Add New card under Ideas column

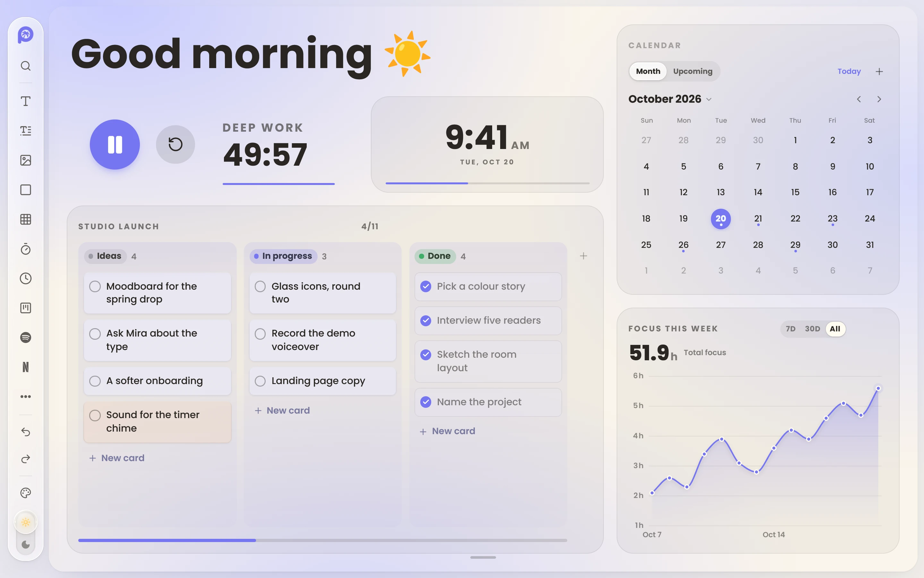click(x=117, y=458)
